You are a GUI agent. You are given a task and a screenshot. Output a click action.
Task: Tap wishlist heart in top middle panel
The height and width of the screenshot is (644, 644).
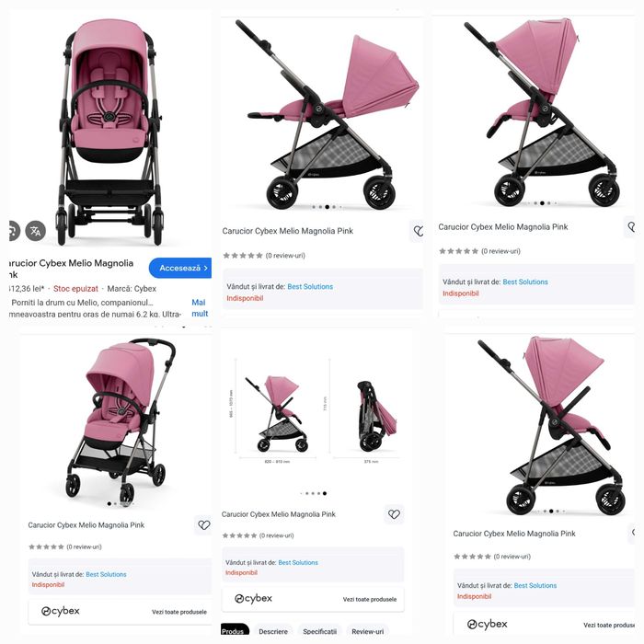coord(418,231)
